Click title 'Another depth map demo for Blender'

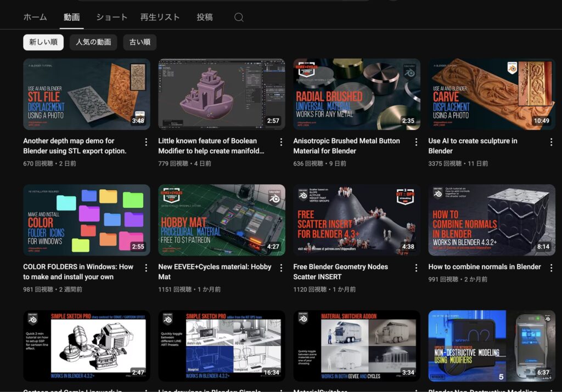coord(75,146)
